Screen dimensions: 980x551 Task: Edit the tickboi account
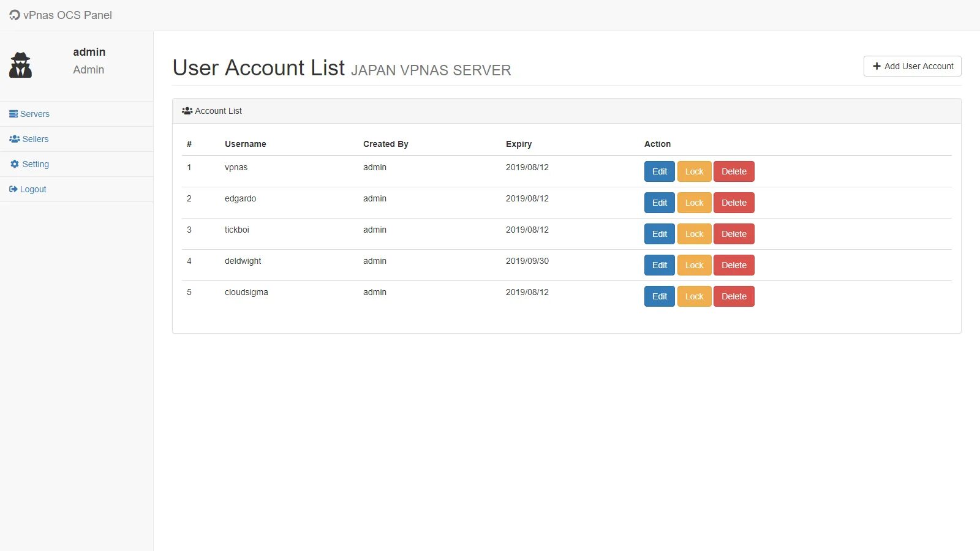click(659, 234)
